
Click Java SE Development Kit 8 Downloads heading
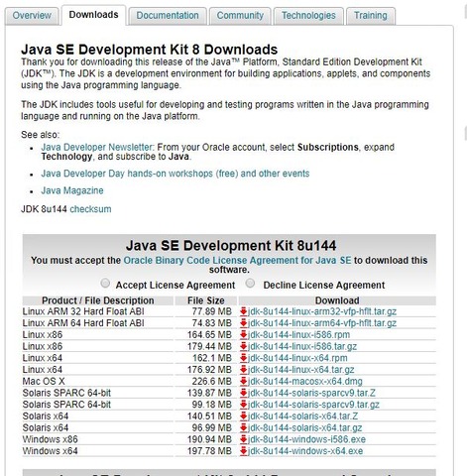tap(150, 50)
